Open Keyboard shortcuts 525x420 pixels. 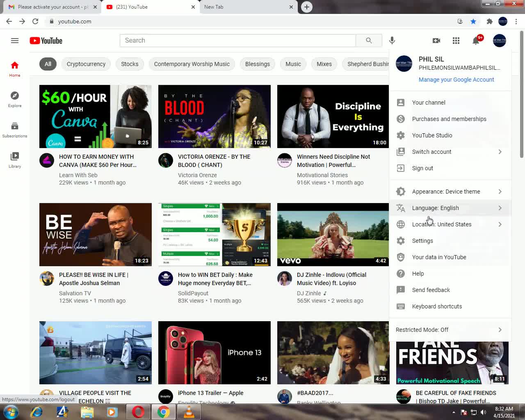pyautogui.click(x=450, y=306)
